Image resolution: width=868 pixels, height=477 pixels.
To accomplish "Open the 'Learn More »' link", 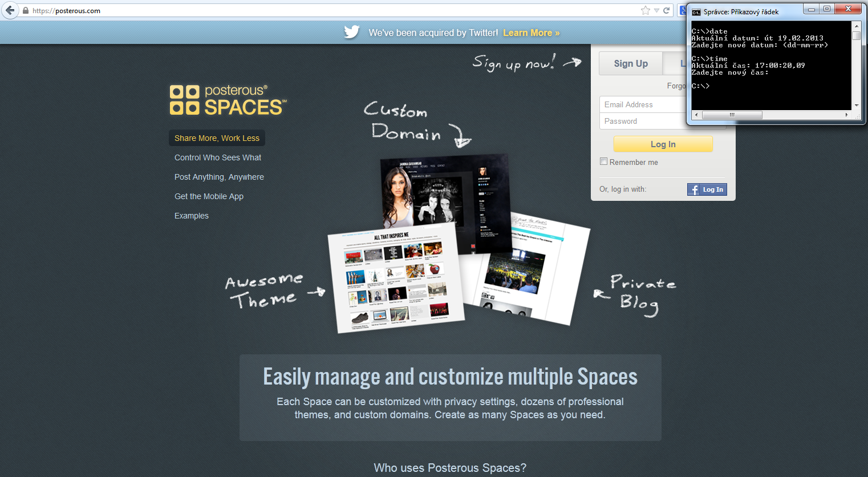I will pyautogui.click(x=531, y=33).
